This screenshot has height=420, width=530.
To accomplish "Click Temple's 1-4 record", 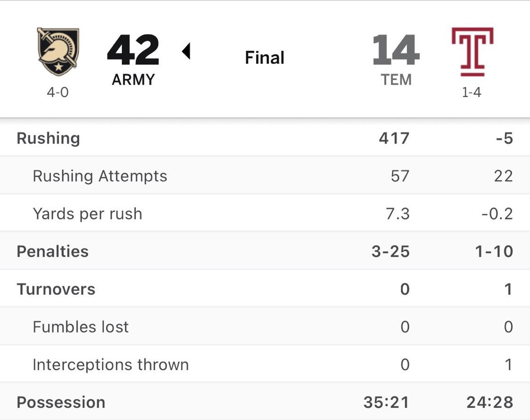I will (472, 92).
